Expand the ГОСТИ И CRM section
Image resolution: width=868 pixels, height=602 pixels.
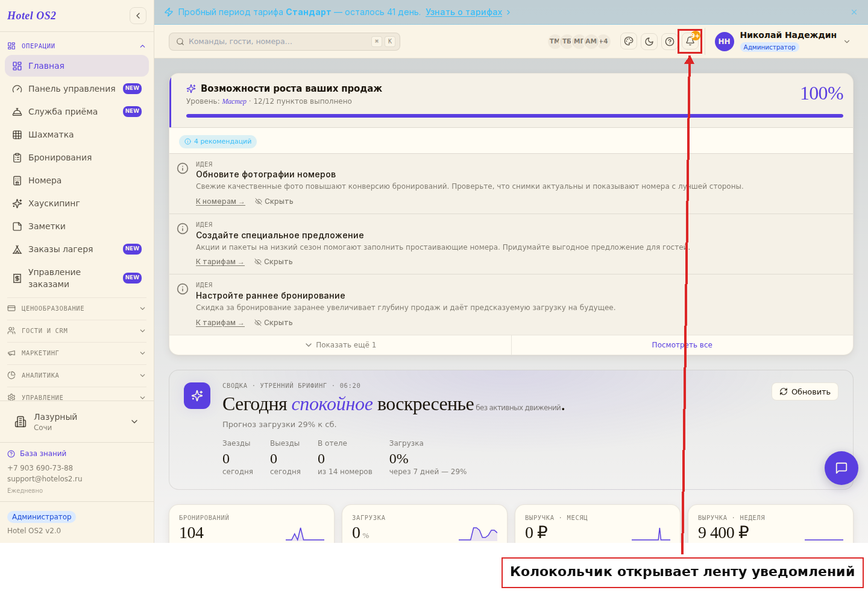pos(77,331)
